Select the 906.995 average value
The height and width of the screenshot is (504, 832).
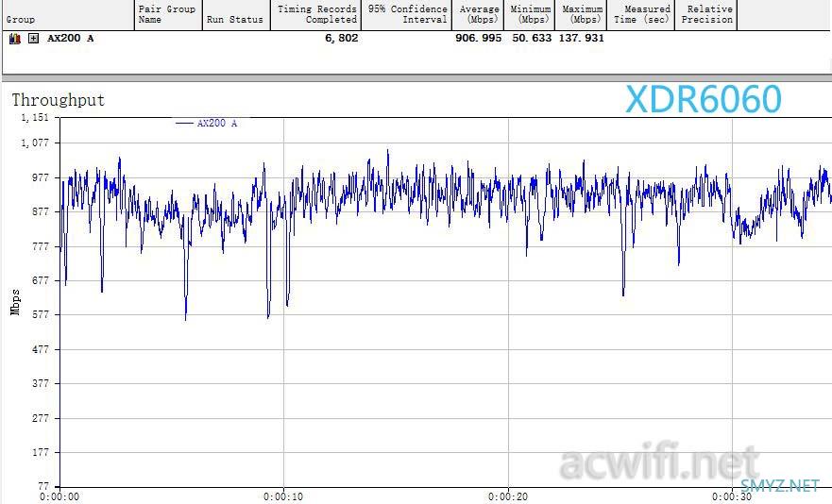pyautogui.click(x=478, y=38)
